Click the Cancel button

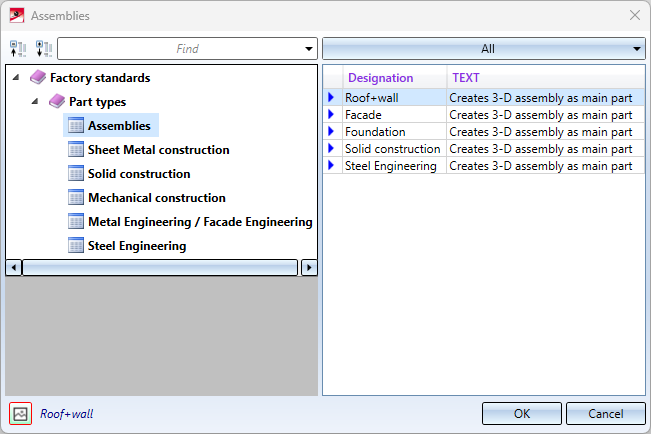[606, 414]
